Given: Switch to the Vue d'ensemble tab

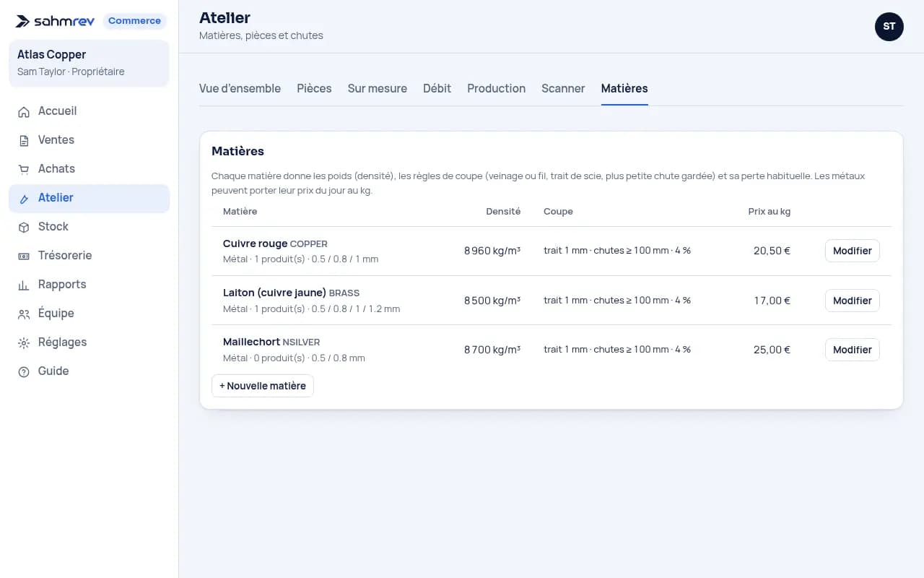Looking at the screenshot, I should pos(240,88).
